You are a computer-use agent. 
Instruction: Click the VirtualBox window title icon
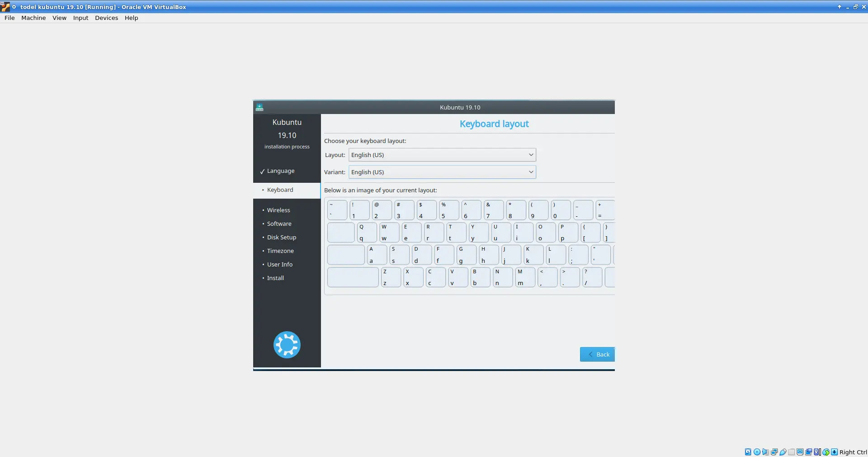(x=5, y=7)
